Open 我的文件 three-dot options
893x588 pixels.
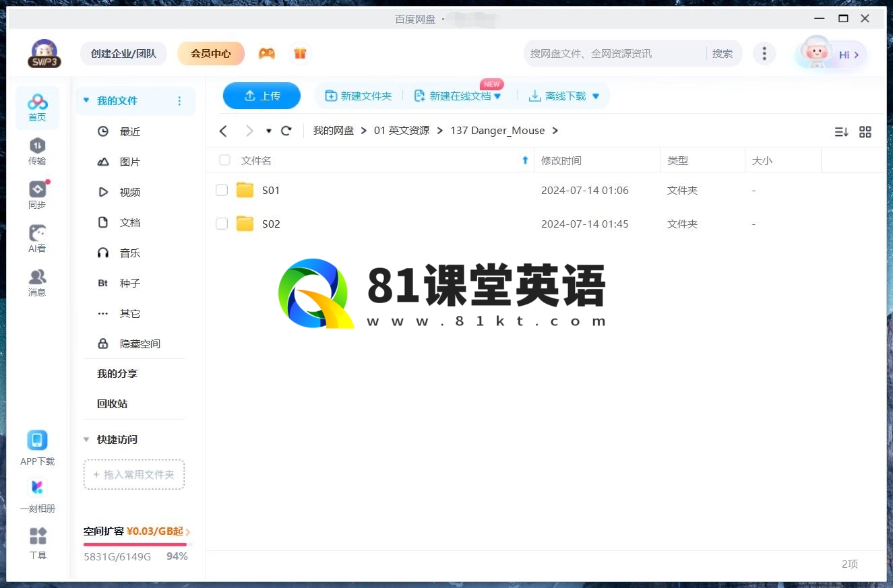179,101
